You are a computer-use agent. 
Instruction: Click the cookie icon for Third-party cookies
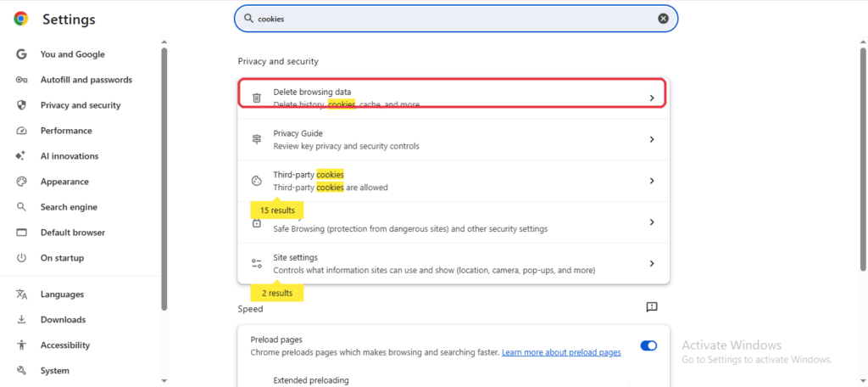click(x=257, y=181)
